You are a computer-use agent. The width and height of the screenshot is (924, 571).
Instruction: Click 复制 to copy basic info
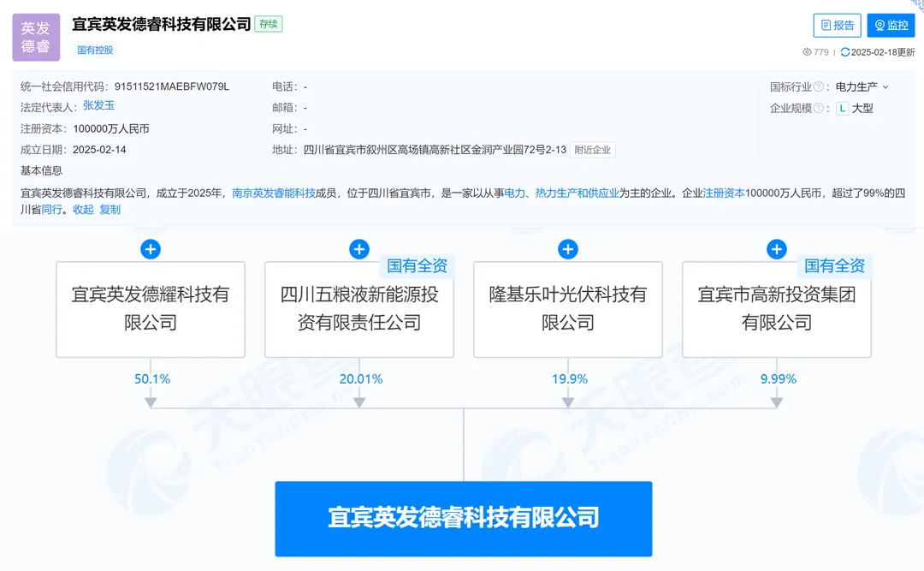(x=110, y=210)
